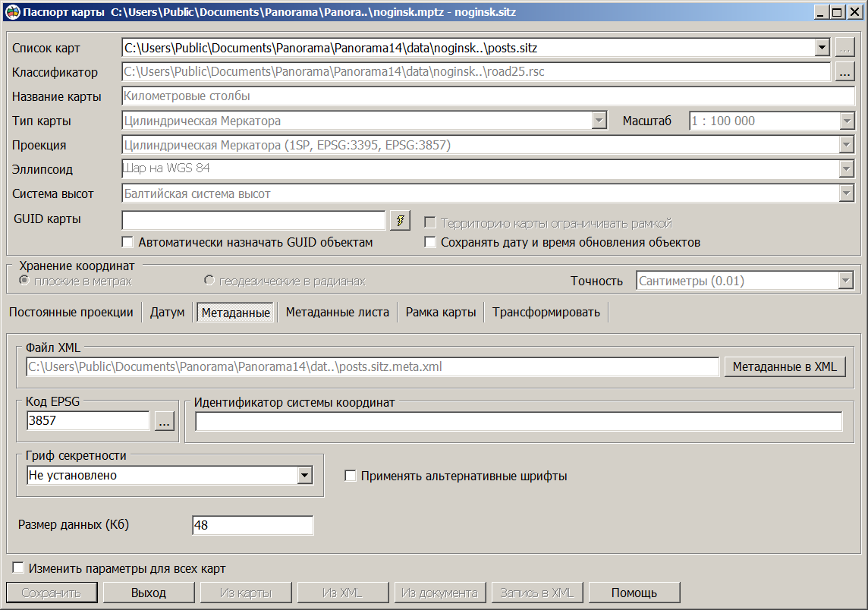The height and width of the screenshot is (610, 868).
Task: Open the Гриф секретности dropdown
Action: click(304, 476)
